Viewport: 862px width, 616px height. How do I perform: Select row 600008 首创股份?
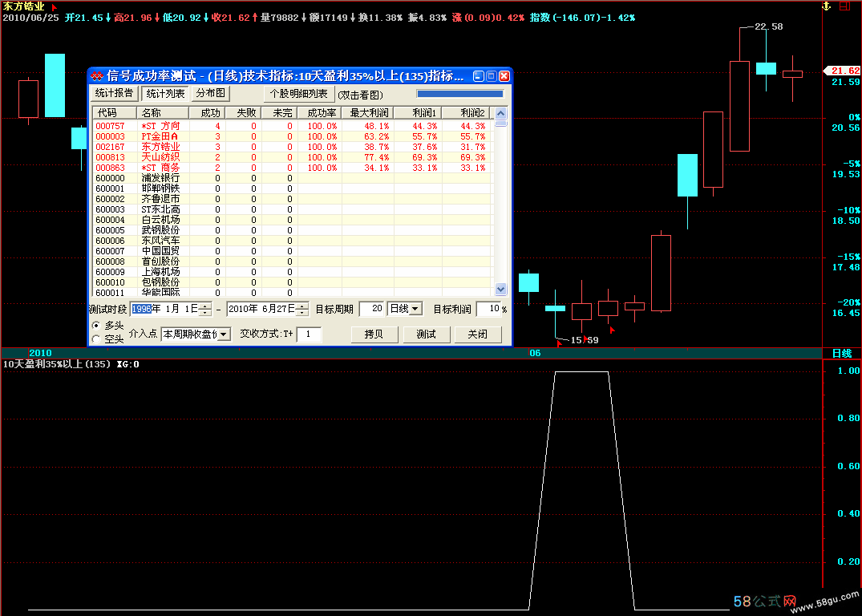coord(293,261)
